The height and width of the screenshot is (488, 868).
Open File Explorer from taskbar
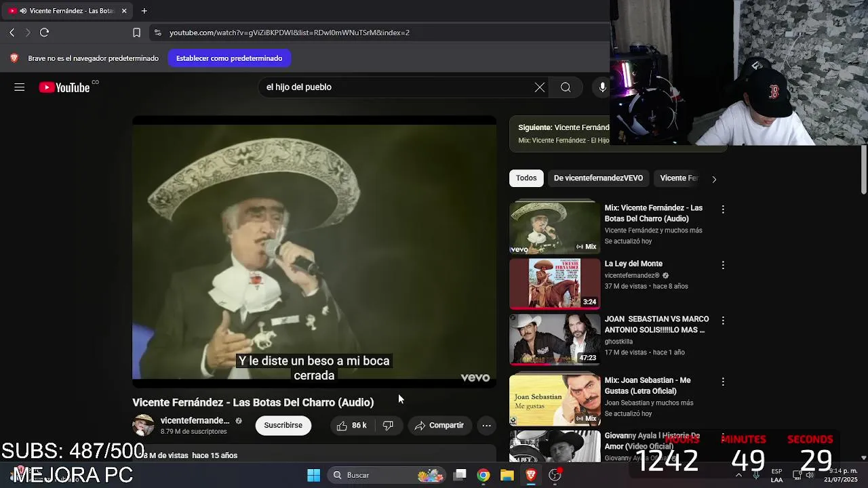click(x=507, y=475)
